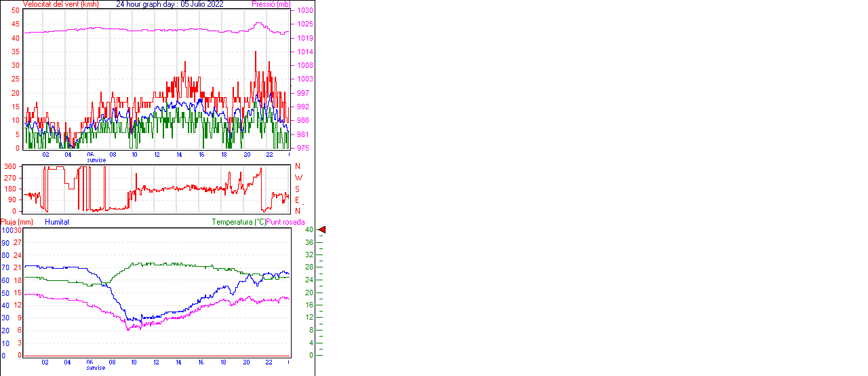The width and height of the screenshot is (868, 376).
Task: Click the blue 'Humitat' legend label
Action: (57, 222)
